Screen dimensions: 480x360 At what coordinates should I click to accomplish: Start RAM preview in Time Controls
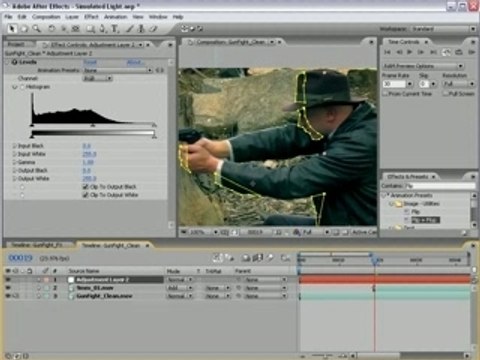point(471,52)
